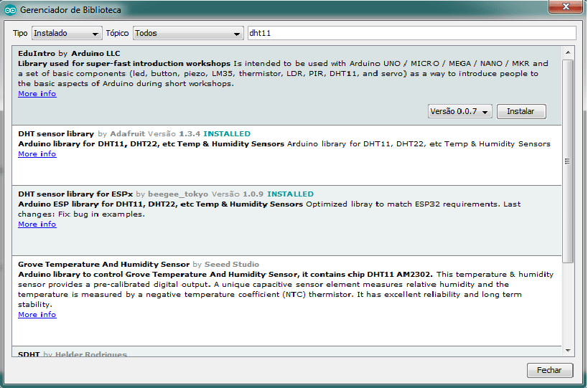Click the vertical scrollbar thumb
The height and width of the screenshot is (388, 588).
(568, 161)
